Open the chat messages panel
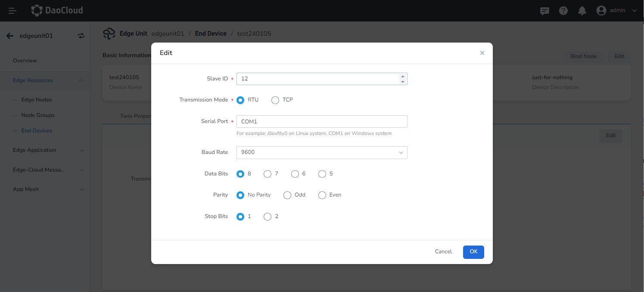 pyautogui.click(x=544, y=10)
